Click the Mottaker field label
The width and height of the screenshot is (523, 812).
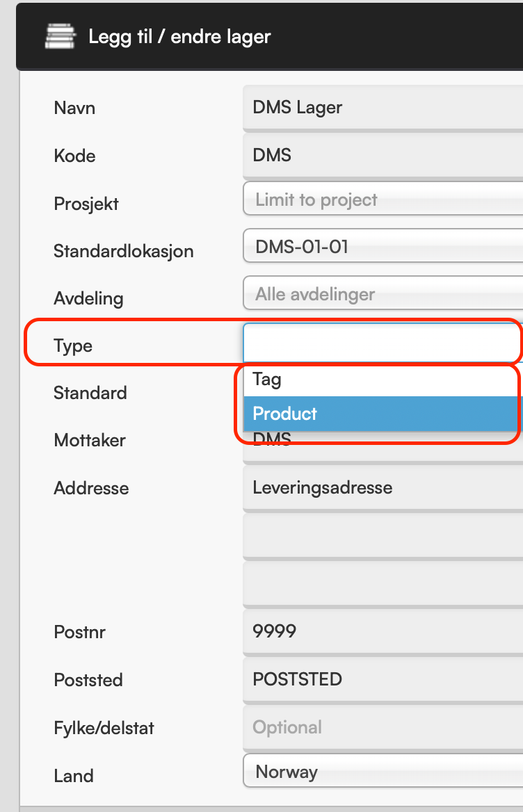coord(89,440)
